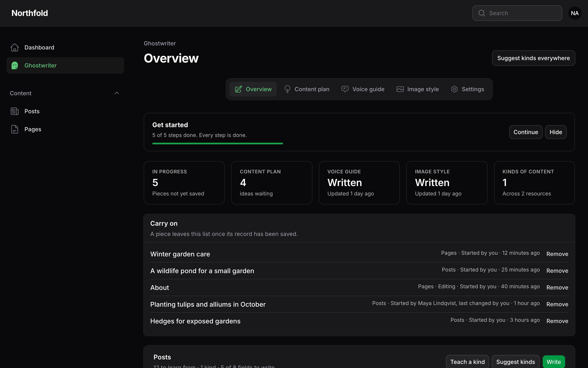
Task: Switch to the Content plan tab
Action: click(x=307, y=89)
